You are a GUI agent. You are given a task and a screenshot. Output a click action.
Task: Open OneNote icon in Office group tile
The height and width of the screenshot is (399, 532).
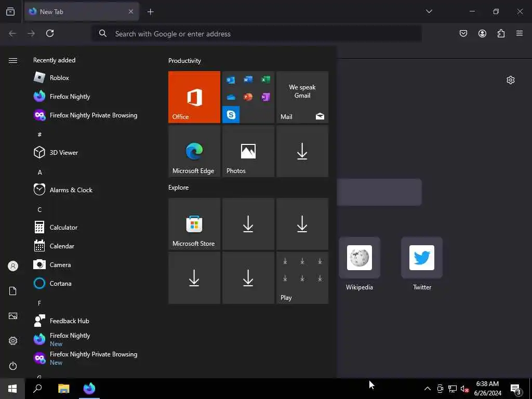click(265, 97)
